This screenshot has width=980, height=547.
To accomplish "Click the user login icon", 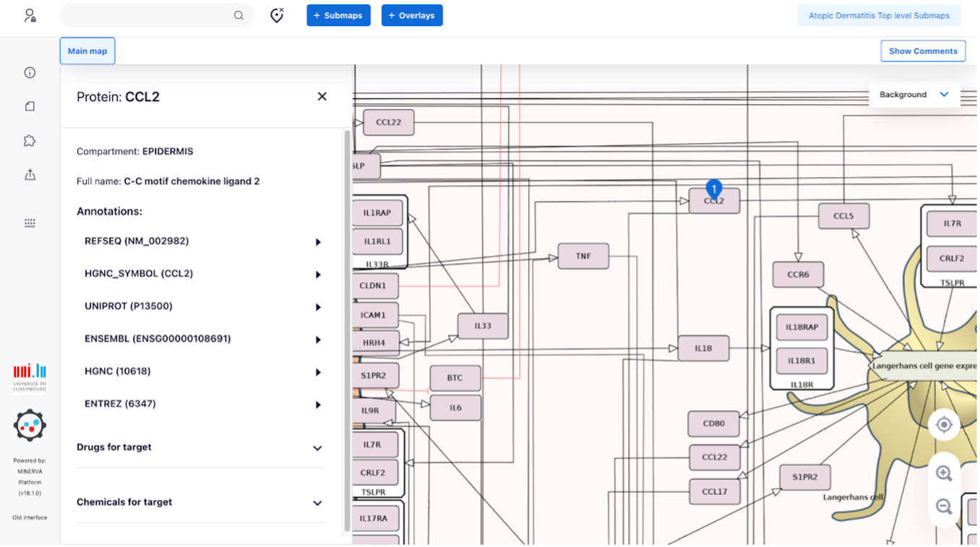I will pyautogui.click(x=30, y=15).
